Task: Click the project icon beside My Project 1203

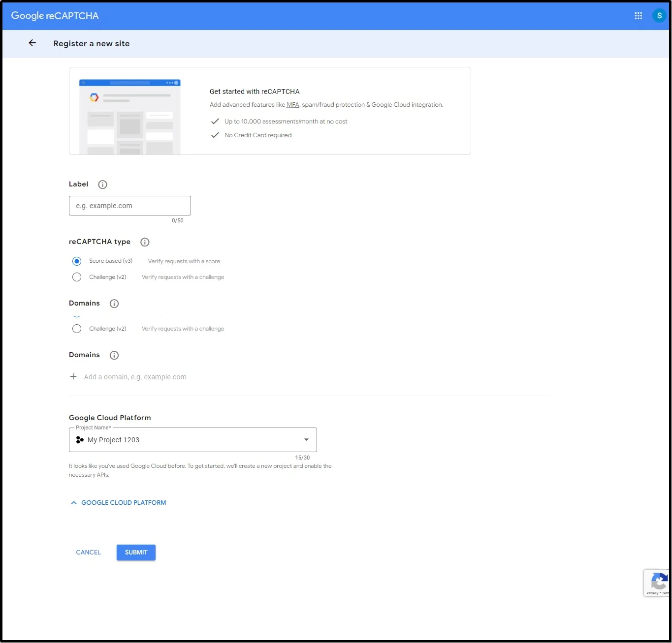Action: (79, 440)
